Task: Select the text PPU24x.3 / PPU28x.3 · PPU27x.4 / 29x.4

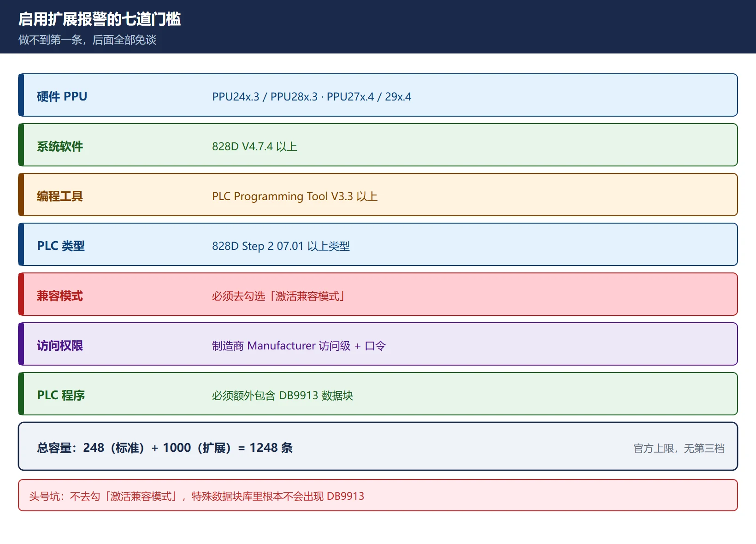Action: point(312,96)
